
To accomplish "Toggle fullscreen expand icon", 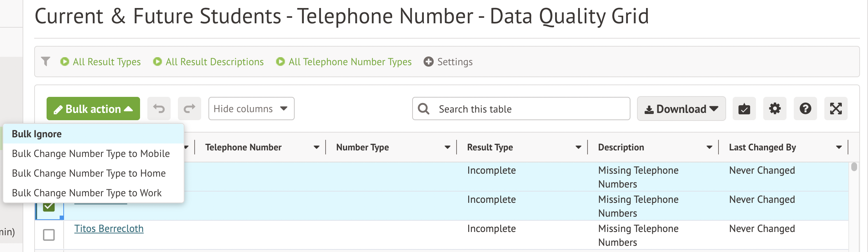I will click(x=836, y=109).
